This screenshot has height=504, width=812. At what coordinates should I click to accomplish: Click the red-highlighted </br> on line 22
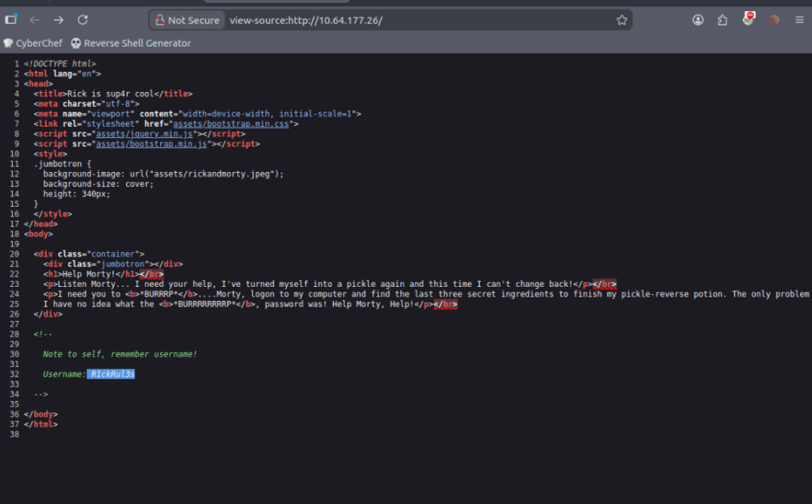click(151, 274)
